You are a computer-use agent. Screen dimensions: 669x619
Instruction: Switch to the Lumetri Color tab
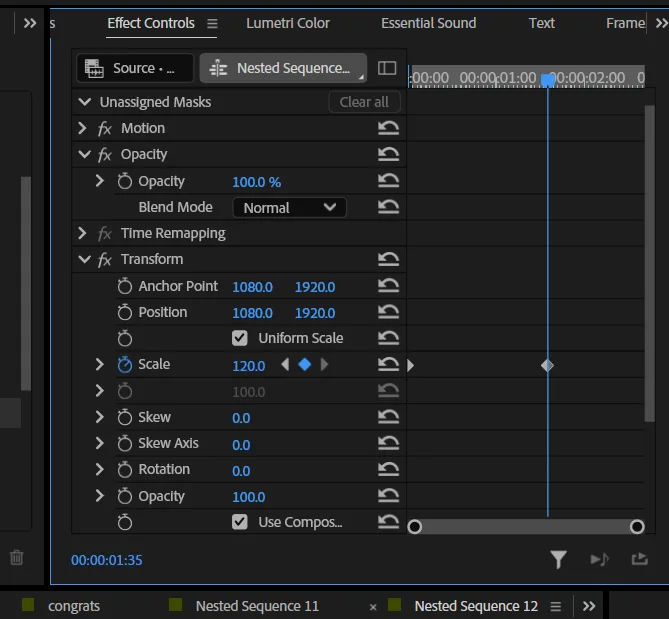pos(288,23)
